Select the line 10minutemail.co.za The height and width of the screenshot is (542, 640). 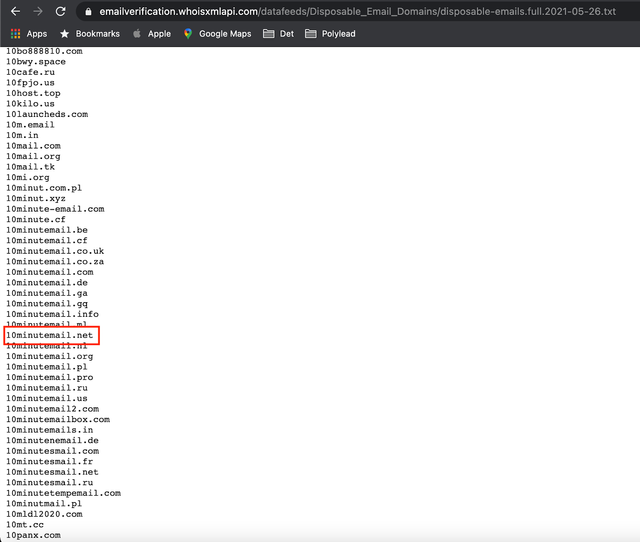(55, 262)
